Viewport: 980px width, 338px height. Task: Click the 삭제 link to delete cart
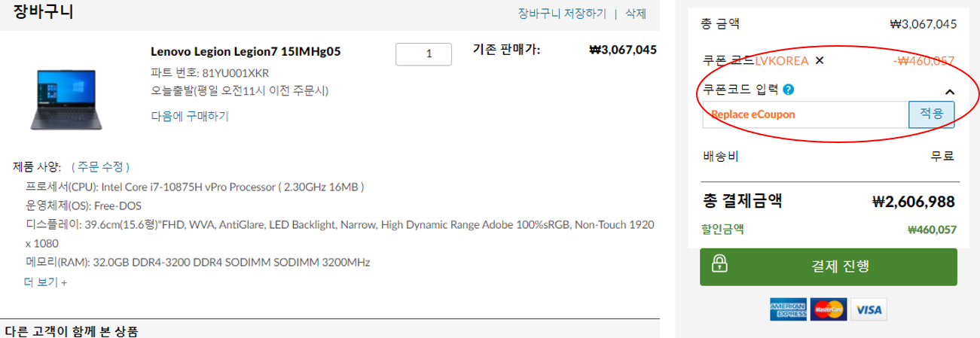(635, 14)
